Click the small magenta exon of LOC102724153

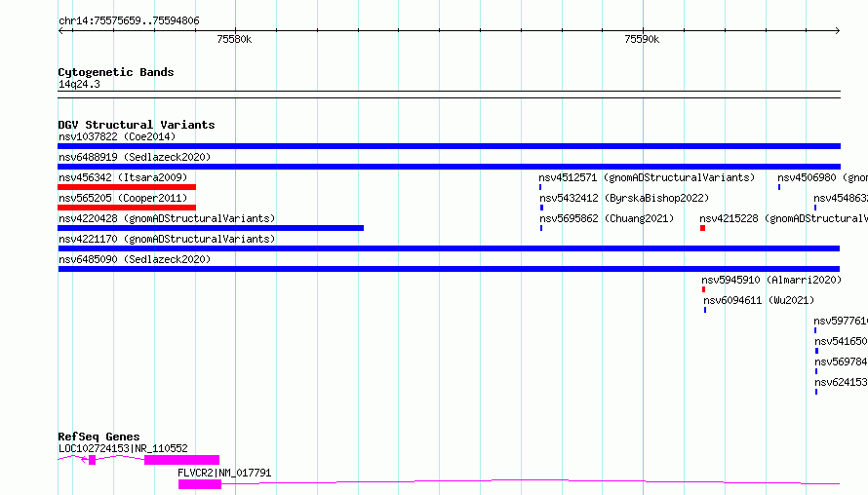(93, 460)
